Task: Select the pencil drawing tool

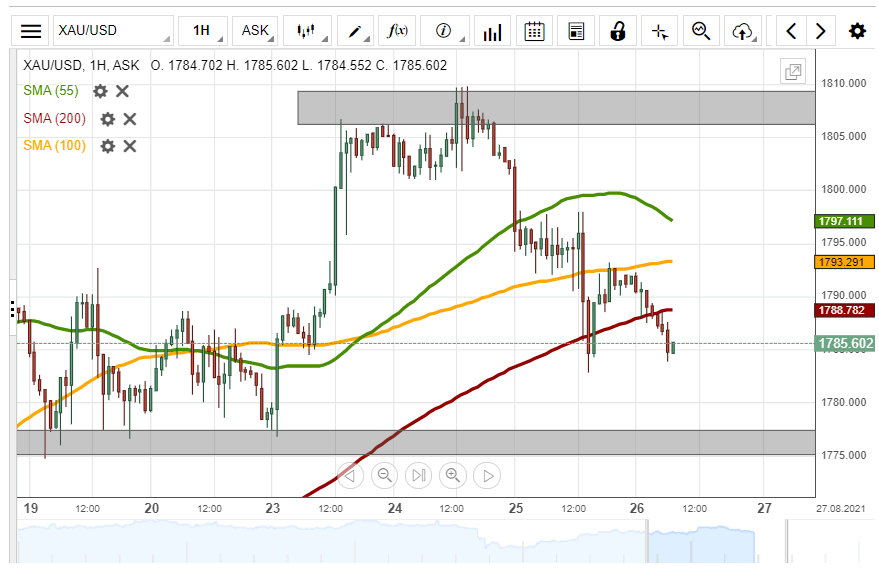Action: click(355, 31)
